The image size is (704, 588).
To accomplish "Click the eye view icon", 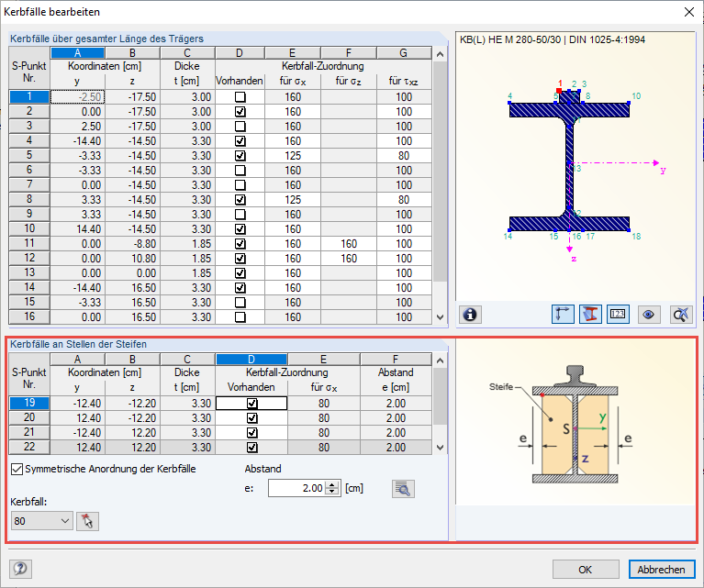I will click(648, 315).
